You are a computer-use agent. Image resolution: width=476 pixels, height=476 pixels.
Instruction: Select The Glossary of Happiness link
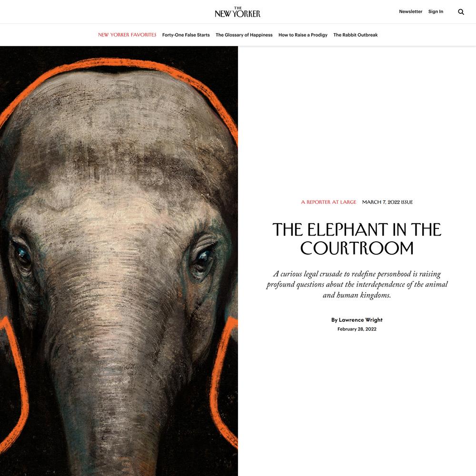[x=244, y=35]
